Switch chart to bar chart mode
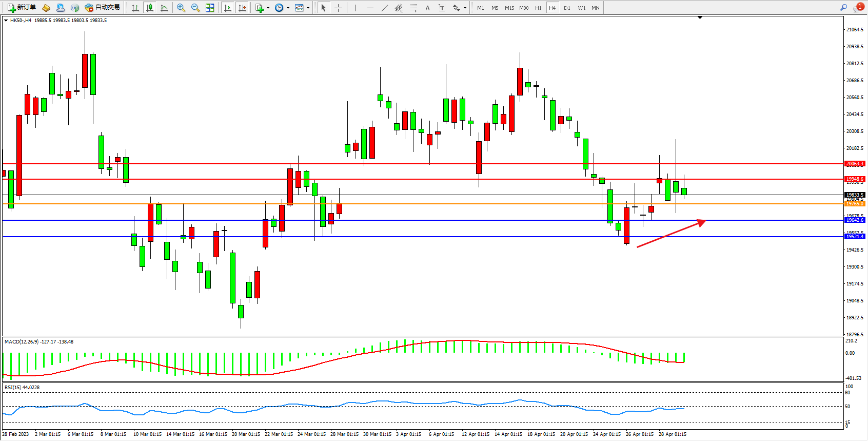868x441 pixels. point(135,8)
